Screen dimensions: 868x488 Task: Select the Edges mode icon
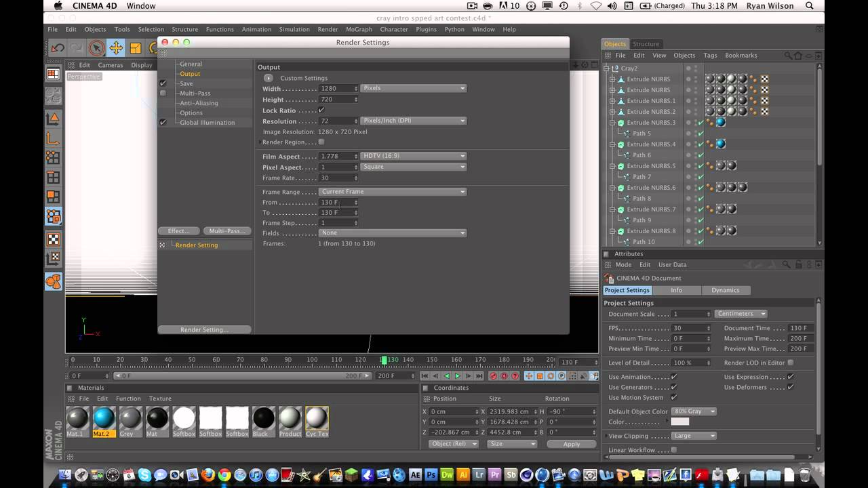pyautogui.click(x=54, y=178)
